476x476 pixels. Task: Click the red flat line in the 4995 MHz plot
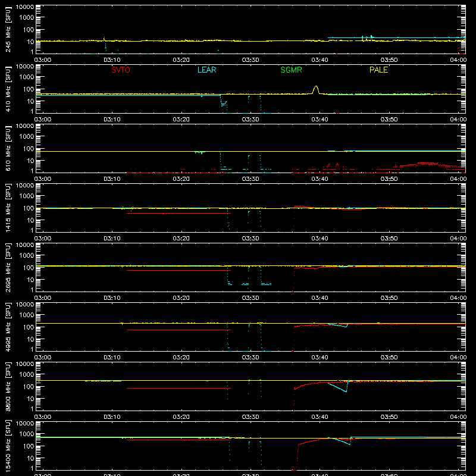point(178,330)
